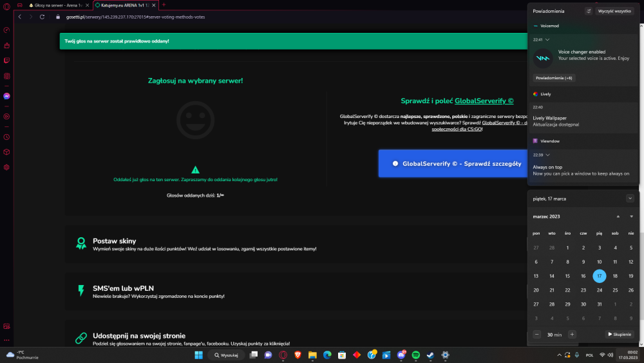Image resolution: width=644 pixels, height=363 pixels.
Task: Click taskbar clock 00:02 17.03.2023
Action: (x=629, y=355)
